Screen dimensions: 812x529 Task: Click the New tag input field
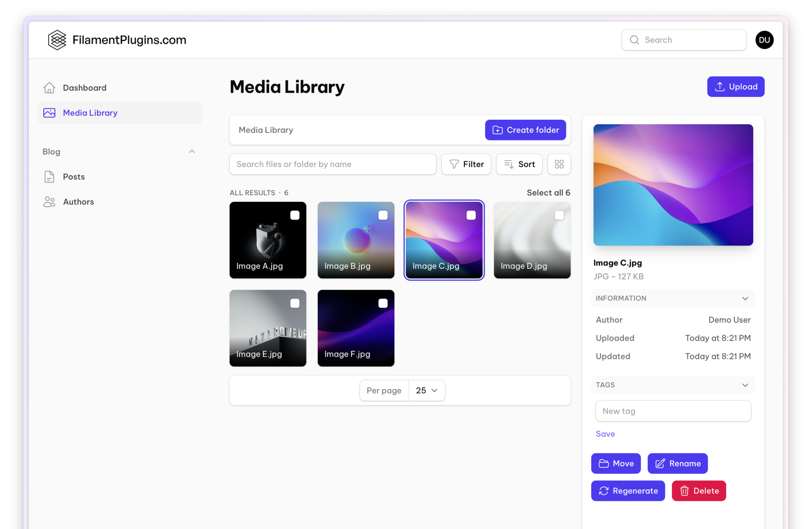[673, 411]
